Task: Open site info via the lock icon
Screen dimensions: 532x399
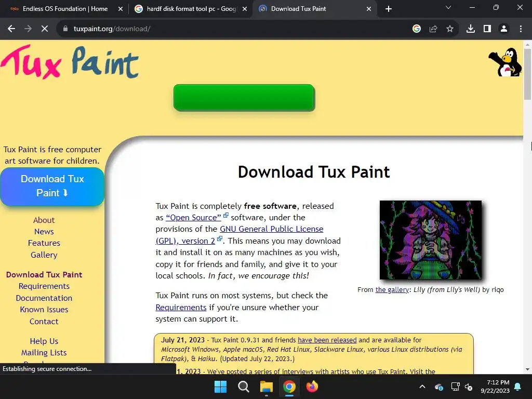Action: tap(65, 29)
